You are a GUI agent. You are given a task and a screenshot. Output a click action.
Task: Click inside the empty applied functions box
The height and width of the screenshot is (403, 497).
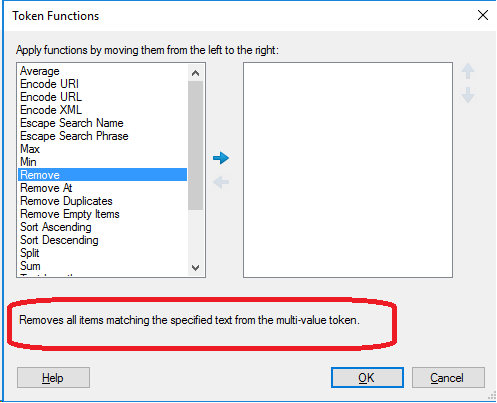click(x=348, y=170)
